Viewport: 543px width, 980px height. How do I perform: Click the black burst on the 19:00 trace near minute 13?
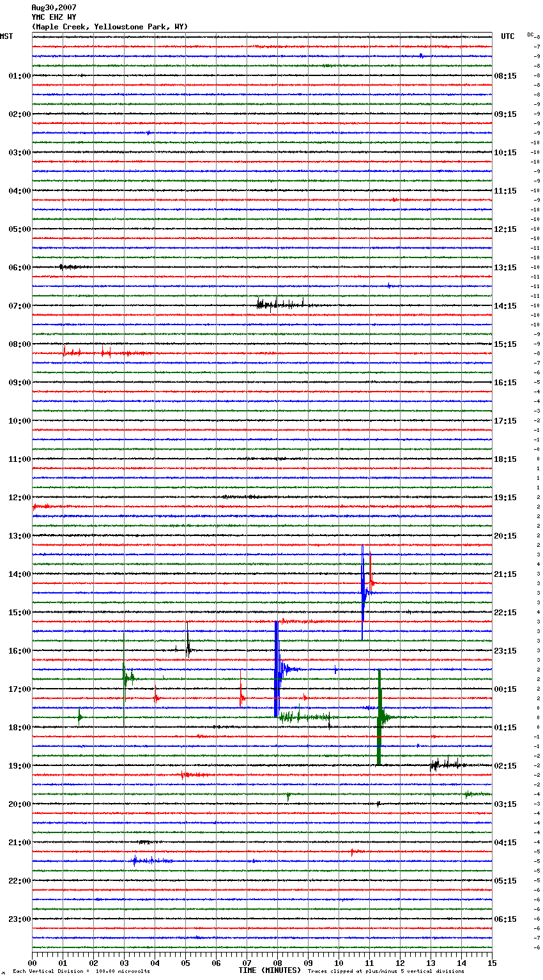447,763
